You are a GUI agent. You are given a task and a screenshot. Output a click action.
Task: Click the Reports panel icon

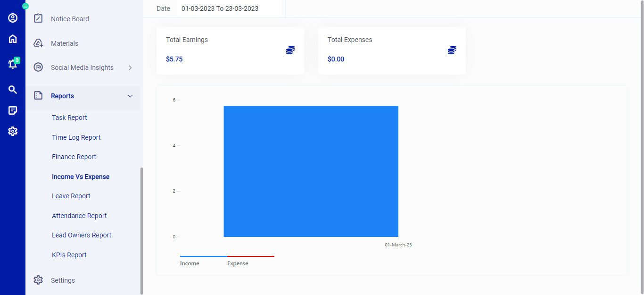pyautogui.click(x=38, y=96)
